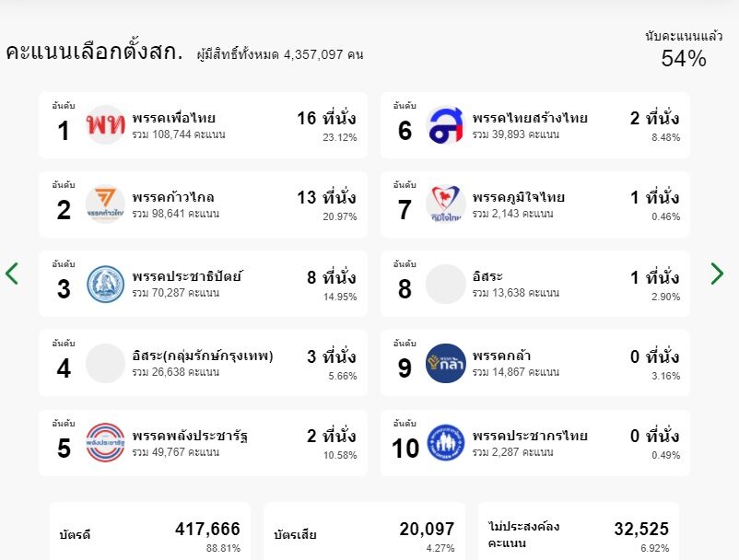Open the rank 6 card with 39,893 votes

tap(535, 125)
